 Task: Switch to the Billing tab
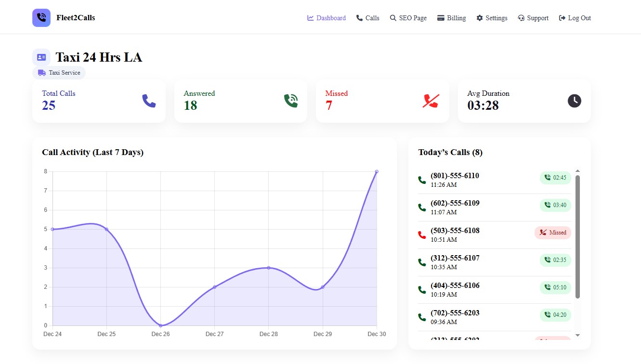(x=451, y=18)
